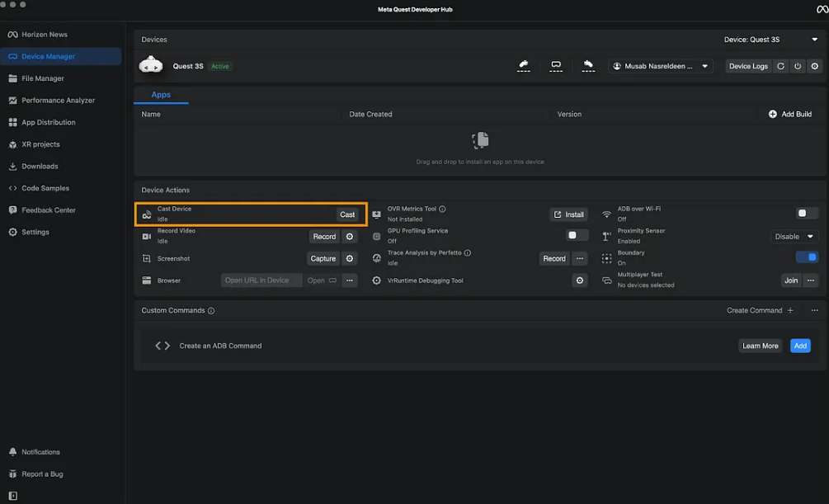Click the Cast button for Cast Device

pos(347,214)
